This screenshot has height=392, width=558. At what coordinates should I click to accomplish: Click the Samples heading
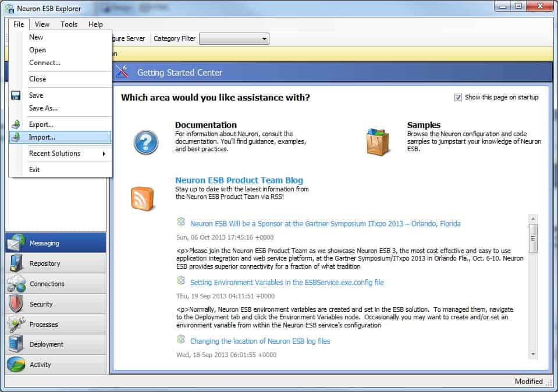click(x=424, y=125)
